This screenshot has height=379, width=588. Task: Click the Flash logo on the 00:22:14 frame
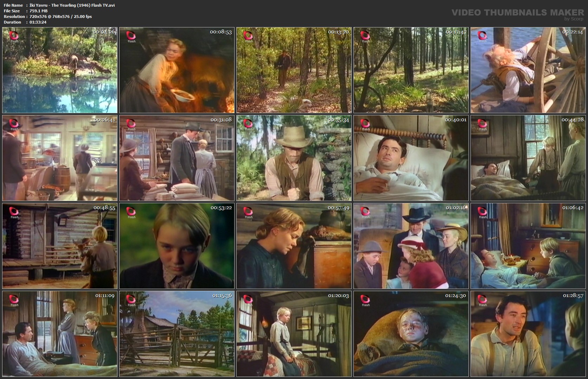(x=482, y=36)
